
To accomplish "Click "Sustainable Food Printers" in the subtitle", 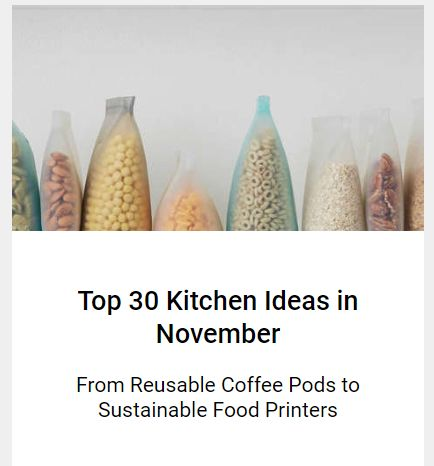I will click(218, 410).
